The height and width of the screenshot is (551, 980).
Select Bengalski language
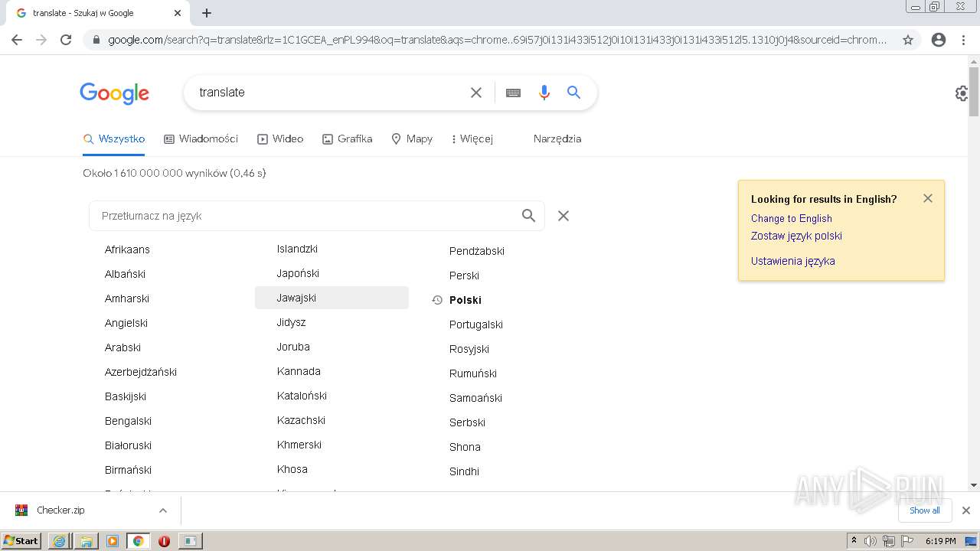(x=128, y=421)
